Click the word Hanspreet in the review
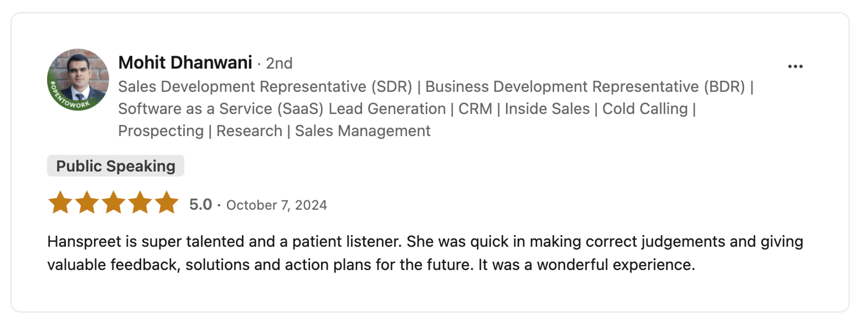 click(x=84, y=241)
